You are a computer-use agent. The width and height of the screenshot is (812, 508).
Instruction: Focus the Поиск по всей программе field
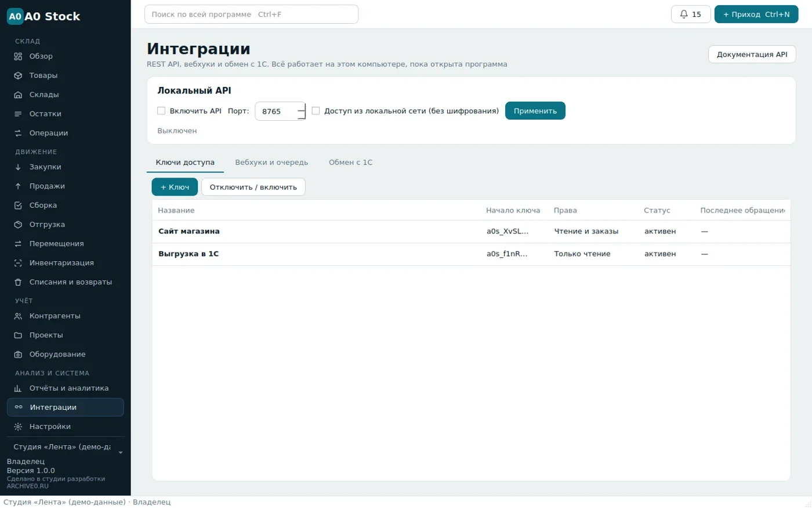click(251, 15)
